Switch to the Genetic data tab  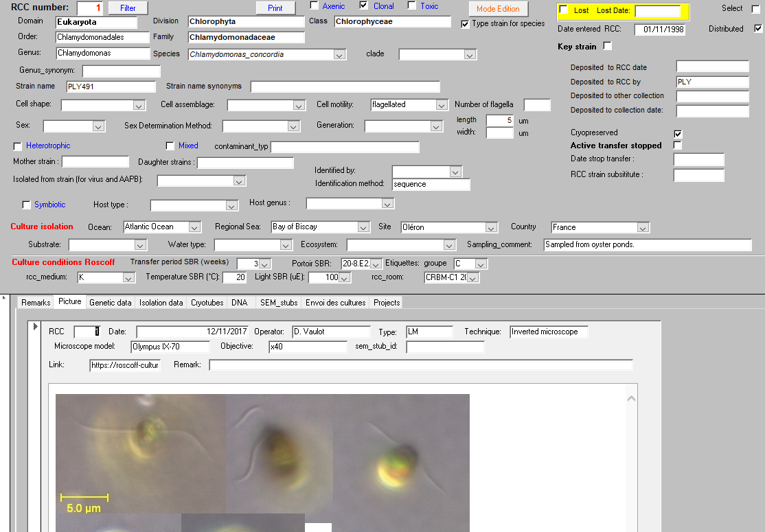pyautogui.click(x=110, y=303)
